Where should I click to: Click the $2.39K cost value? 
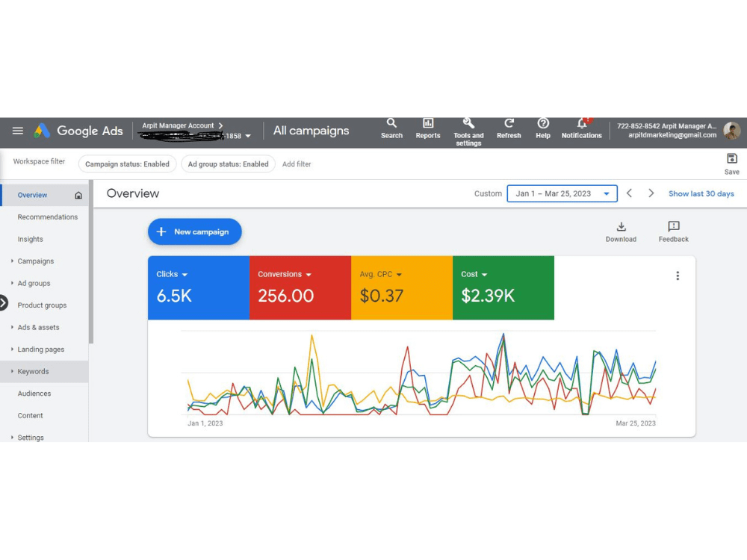(488, 296)
